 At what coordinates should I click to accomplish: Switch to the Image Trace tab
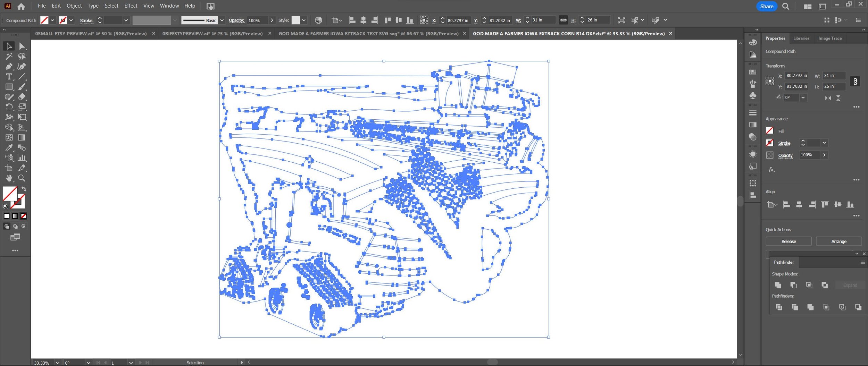[x=830, y=38]
